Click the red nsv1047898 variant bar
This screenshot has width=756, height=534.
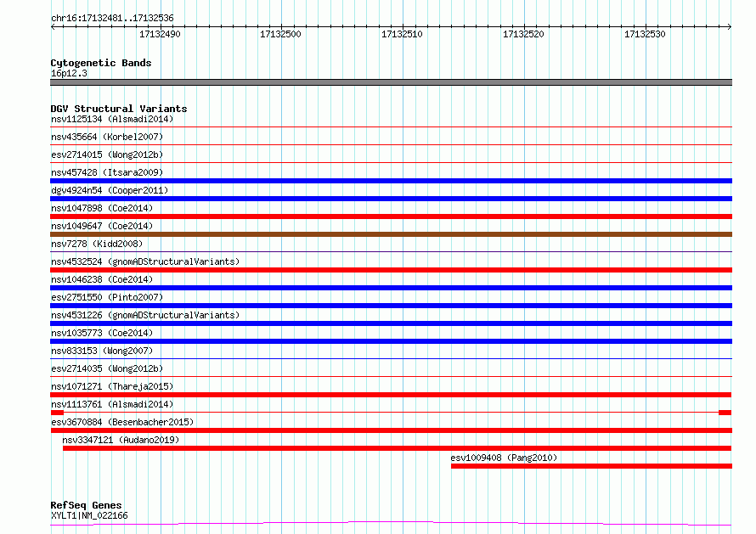point(391,216)
